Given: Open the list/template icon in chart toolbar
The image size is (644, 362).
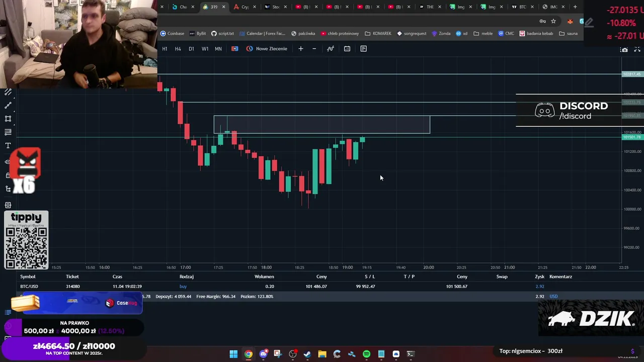Looking at the screenshot, I should pos(363,49).
